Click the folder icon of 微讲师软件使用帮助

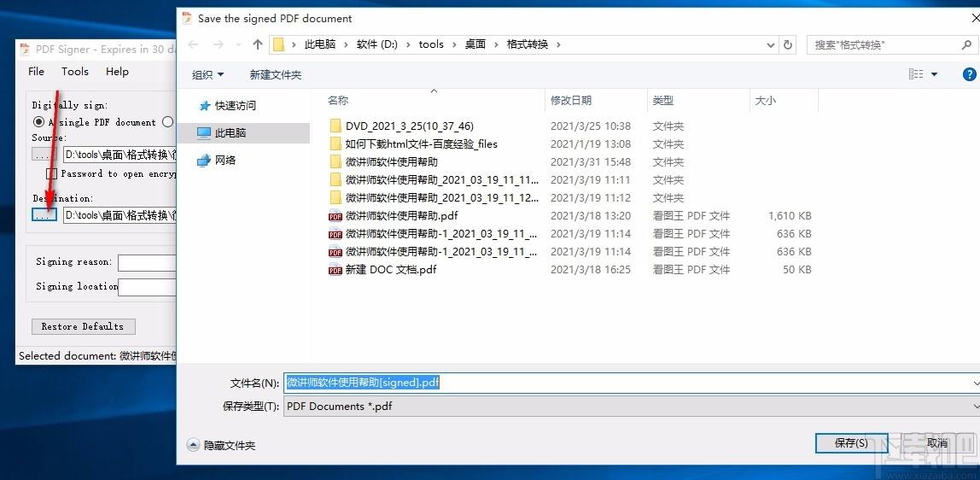click(x=335, y=162)
